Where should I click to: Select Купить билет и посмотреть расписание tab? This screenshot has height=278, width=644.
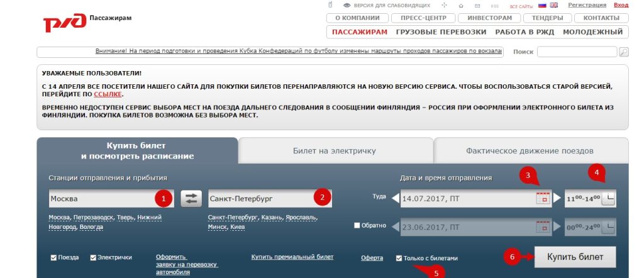[137, 151]
